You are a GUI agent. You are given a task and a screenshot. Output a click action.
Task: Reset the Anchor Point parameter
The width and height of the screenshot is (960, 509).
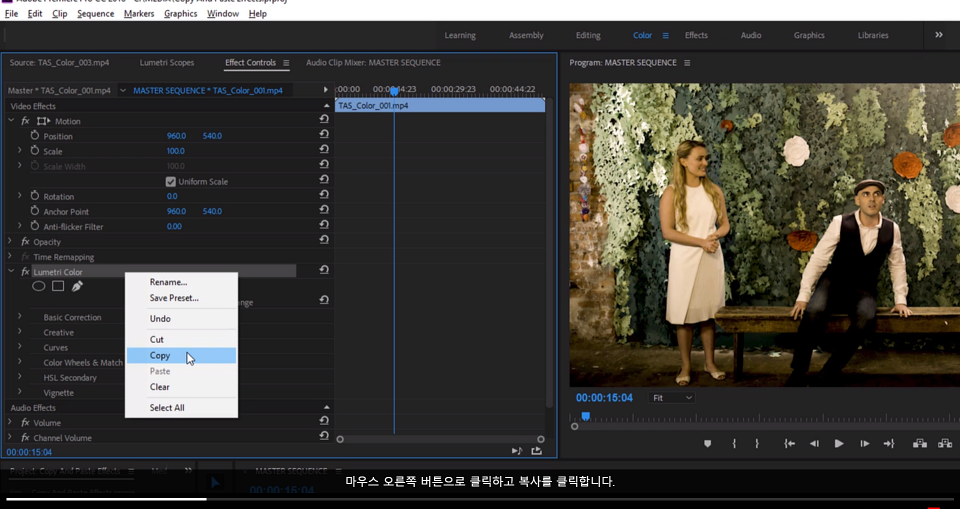pos(324,209)
